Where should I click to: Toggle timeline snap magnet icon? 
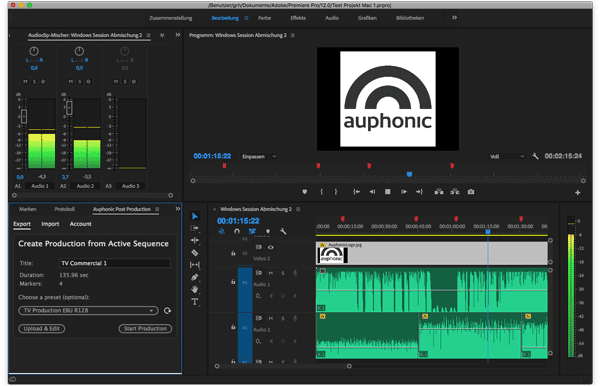coord(237,231)
